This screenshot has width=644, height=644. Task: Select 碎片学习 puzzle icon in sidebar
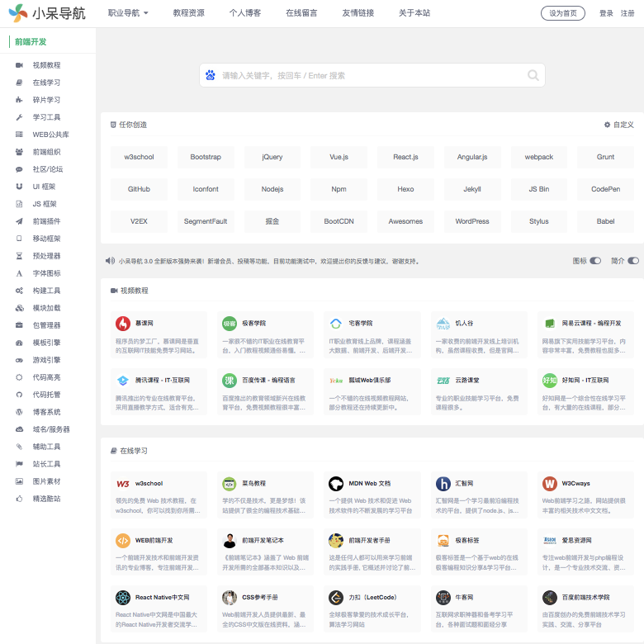[x=19, y=100]
